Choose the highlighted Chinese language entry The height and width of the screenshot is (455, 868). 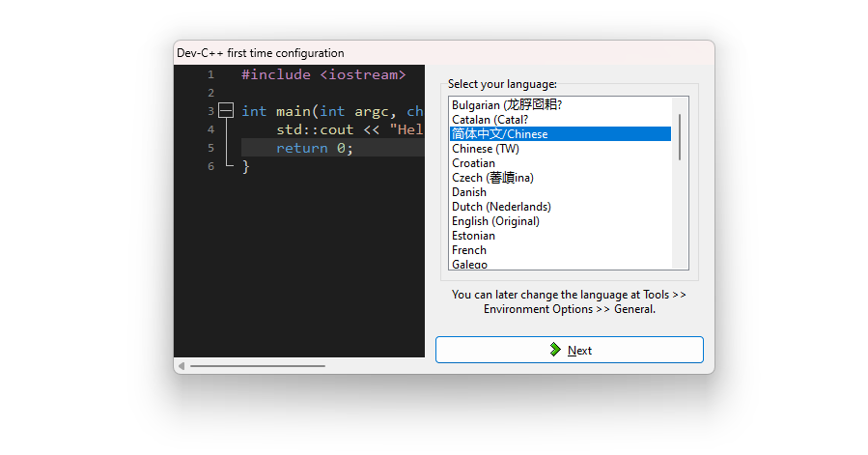(x=560, y=134)
